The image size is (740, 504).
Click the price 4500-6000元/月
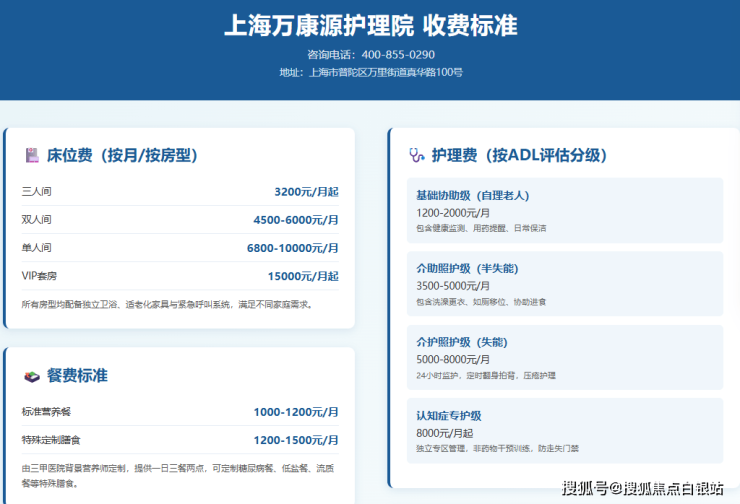[x=296, y=220]
